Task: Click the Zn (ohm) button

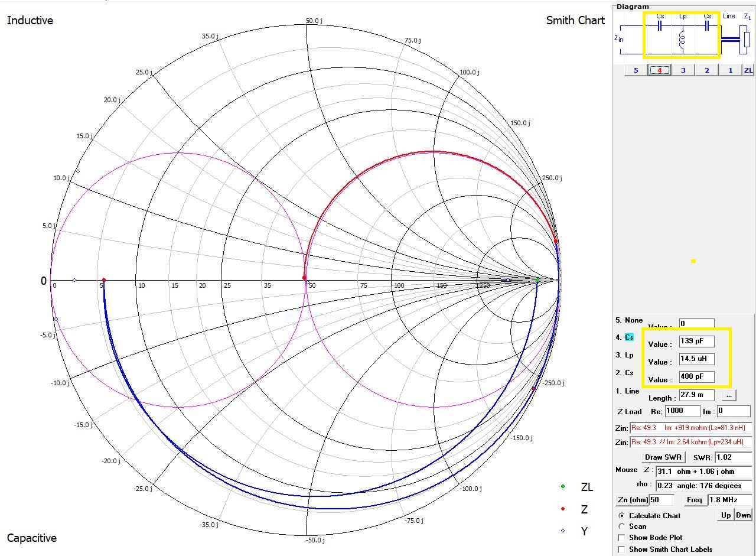Action: pyautogui.click(x=632, y=500)
